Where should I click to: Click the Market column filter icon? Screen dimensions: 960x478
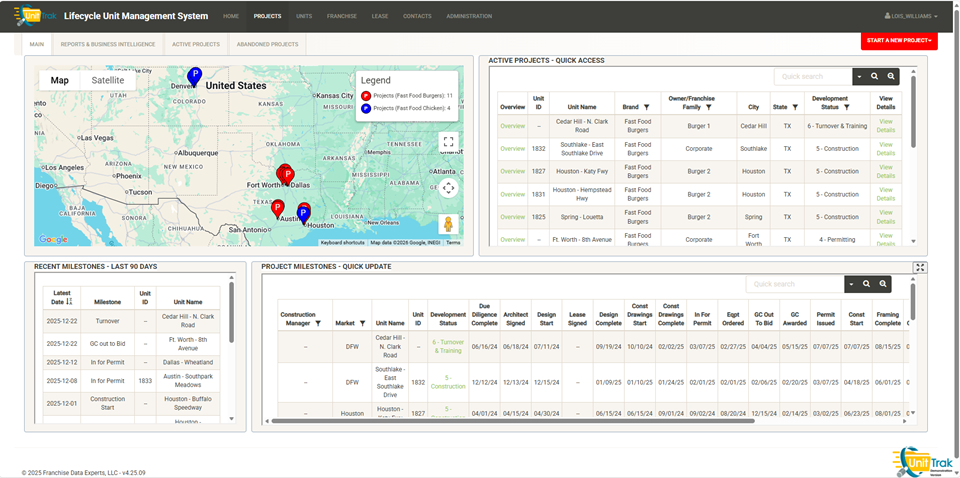pyautogui.click(x=361, y=323)
